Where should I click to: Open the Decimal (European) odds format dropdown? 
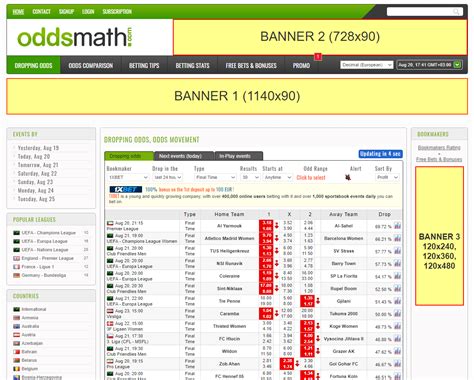[x=367, y=65]
